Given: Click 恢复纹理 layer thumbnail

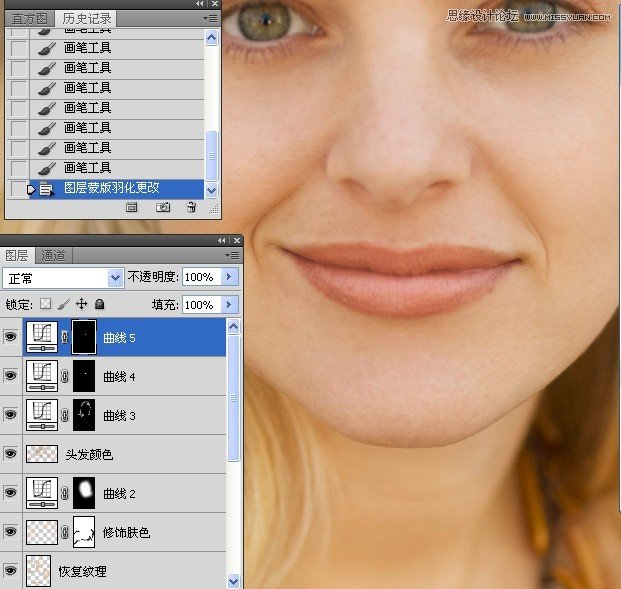Looking at the screenshot, I should (x=38, y=571).
